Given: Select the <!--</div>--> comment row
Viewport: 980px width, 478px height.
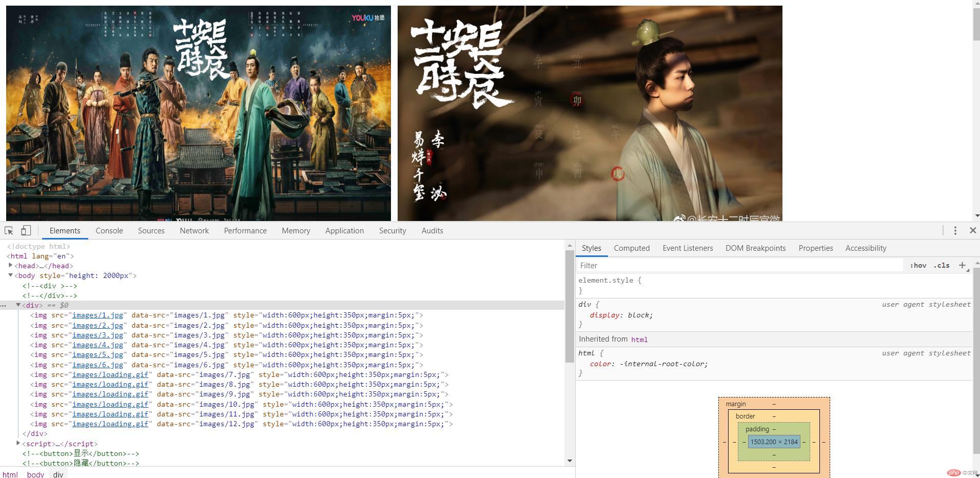Looking at the screenshot, I should tap(50, 295).
